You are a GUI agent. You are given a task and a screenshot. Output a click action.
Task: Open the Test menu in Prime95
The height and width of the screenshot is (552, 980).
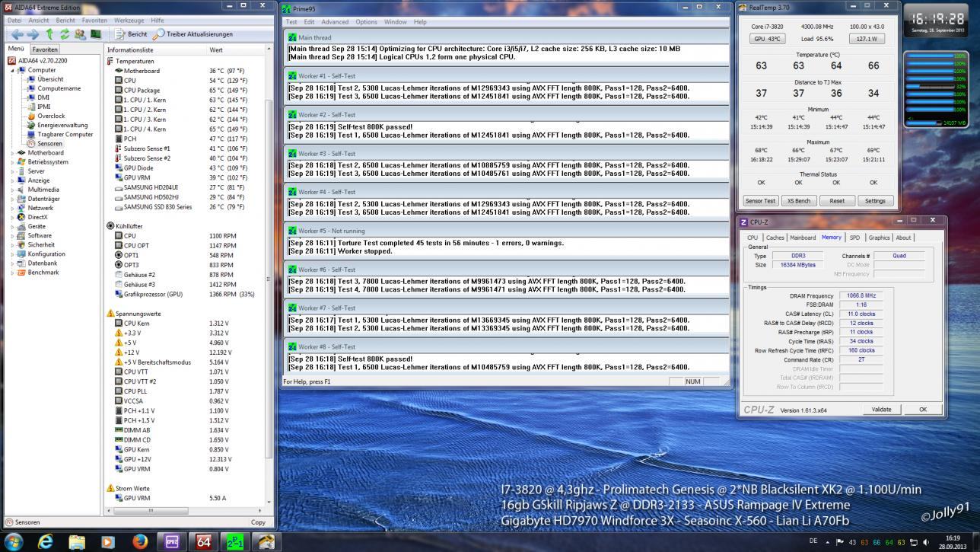291,22
